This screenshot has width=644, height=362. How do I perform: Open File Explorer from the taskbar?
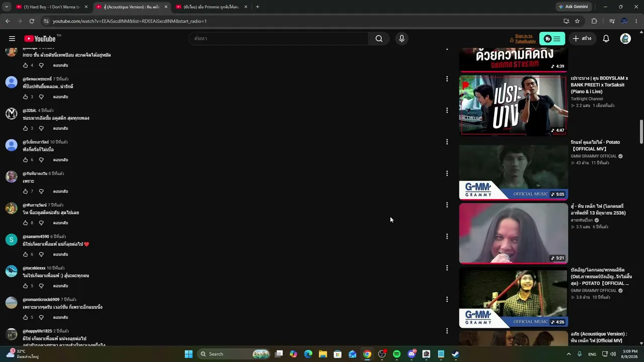tap(323, 354)
